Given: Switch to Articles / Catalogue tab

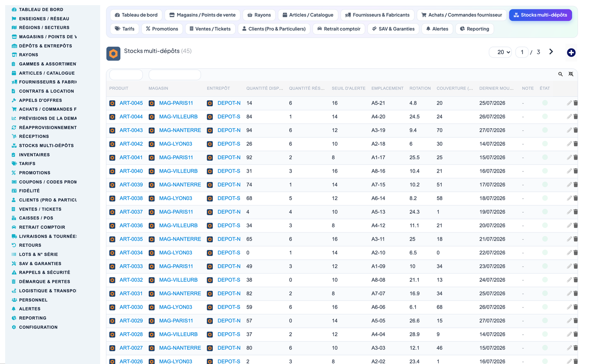Looking at the screenshot, I should [308, 15].
